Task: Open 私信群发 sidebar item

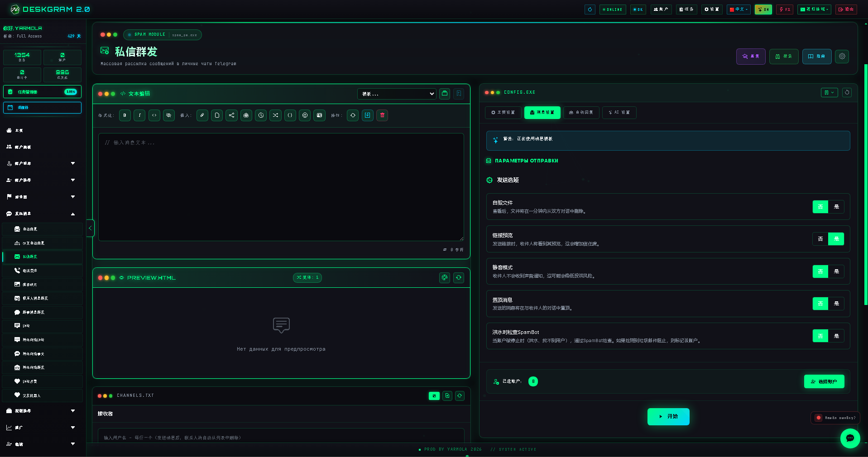Action: (x=43, y=257)
